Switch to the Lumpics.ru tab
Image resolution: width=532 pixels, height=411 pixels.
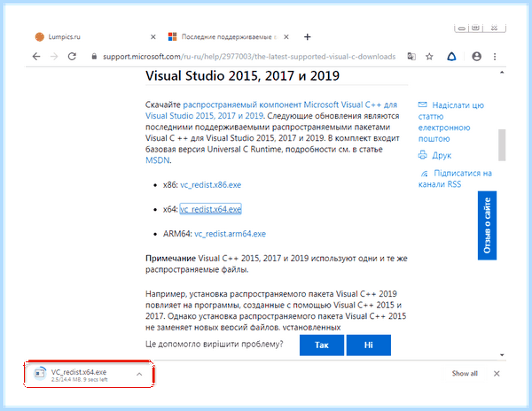91,37
